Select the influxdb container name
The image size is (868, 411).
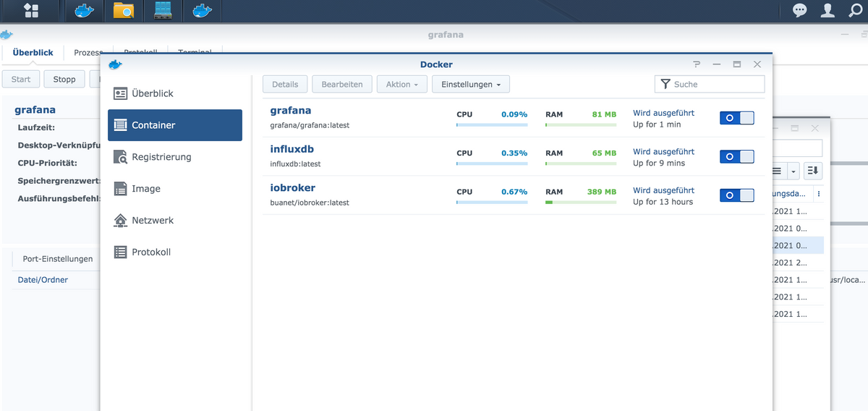pos(292,149)
